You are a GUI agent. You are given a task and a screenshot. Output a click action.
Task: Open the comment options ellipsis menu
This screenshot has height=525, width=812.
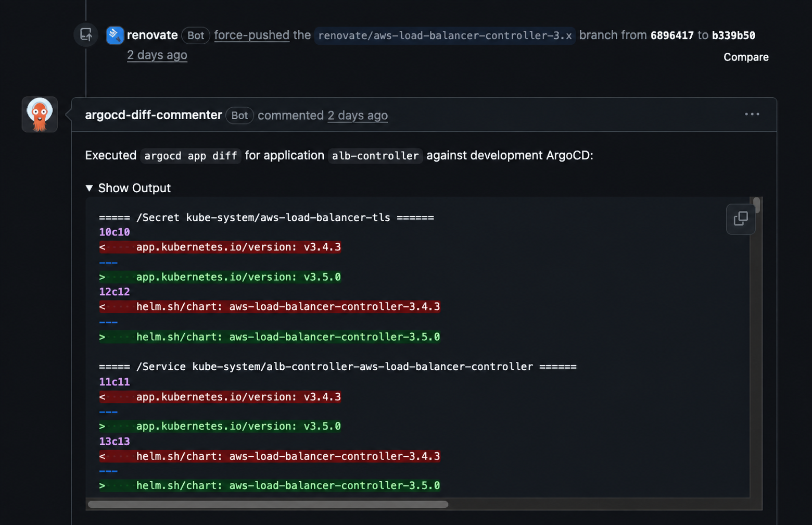click(752, 114)
